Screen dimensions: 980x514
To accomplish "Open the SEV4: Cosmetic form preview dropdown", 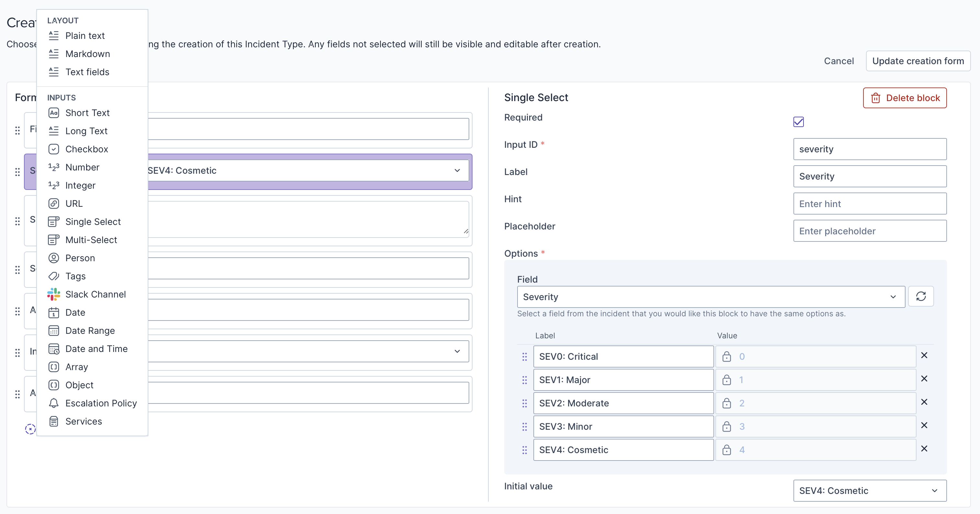I will (304, 170).
